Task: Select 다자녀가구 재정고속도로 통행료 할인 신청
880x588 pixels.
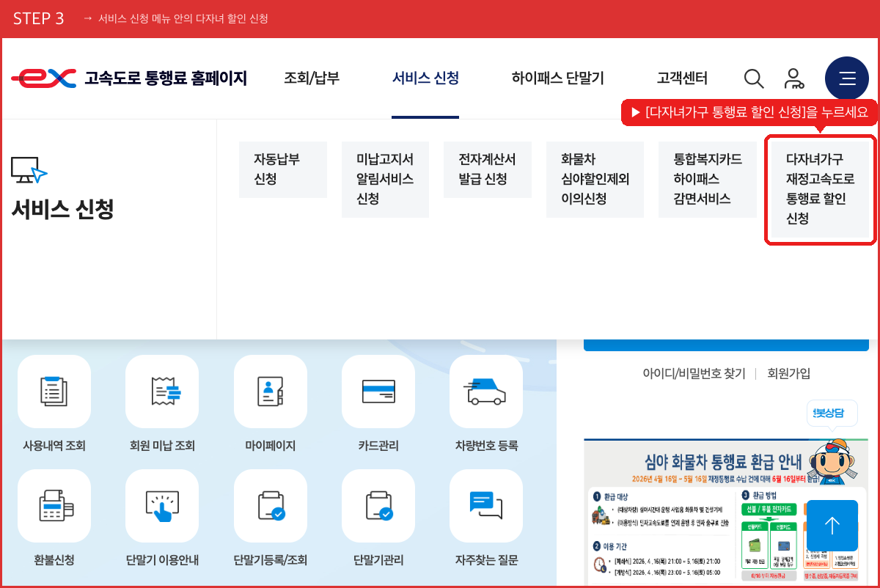Action: click(x=821, y=189)
